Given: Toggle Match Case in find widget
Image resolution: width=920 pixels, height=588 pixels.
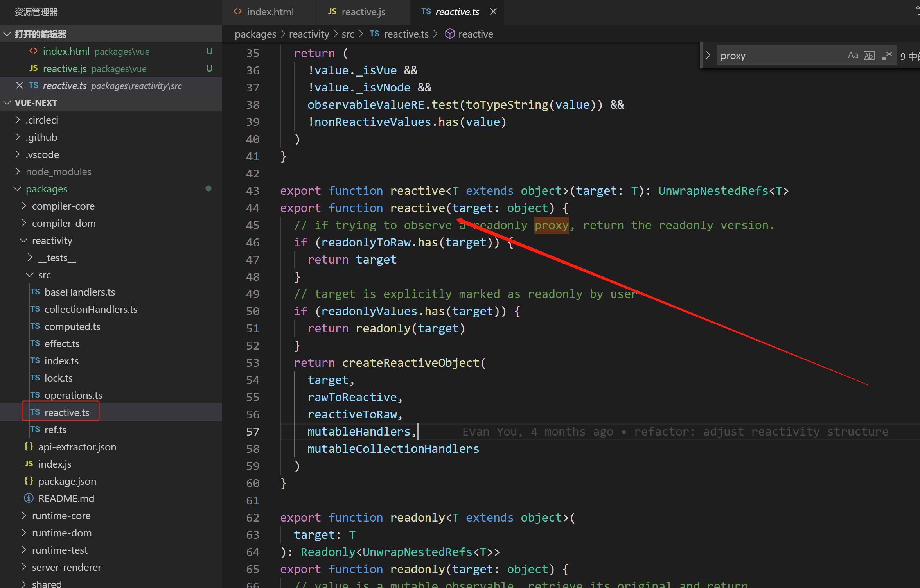Looking at the screenshot, I should pos(853,56).
